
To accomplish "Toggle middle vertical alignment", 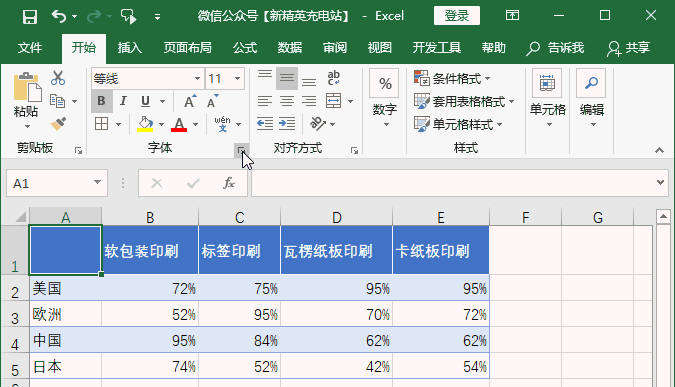I will click(287, 78).
